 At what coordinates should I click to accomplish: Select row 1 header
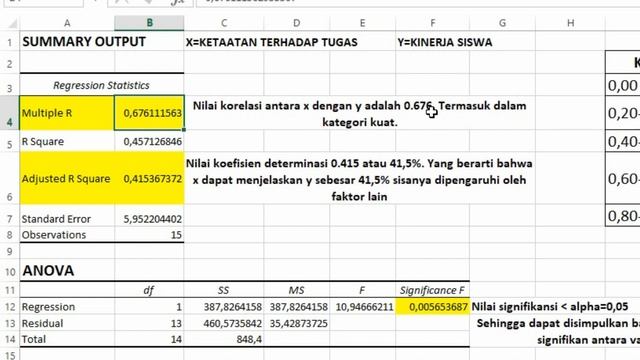pos(10,42)
